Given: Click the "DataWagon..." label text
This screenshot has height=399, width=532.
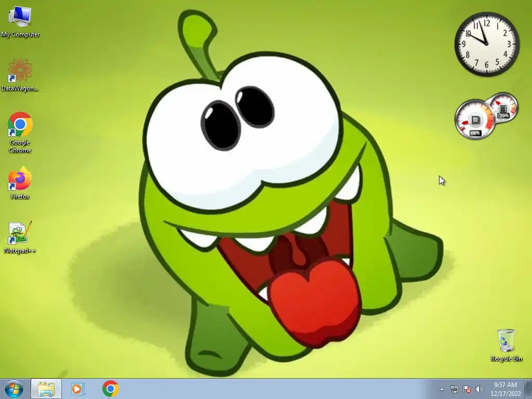Looking at the screenshot, I should (x=20, y=88).
